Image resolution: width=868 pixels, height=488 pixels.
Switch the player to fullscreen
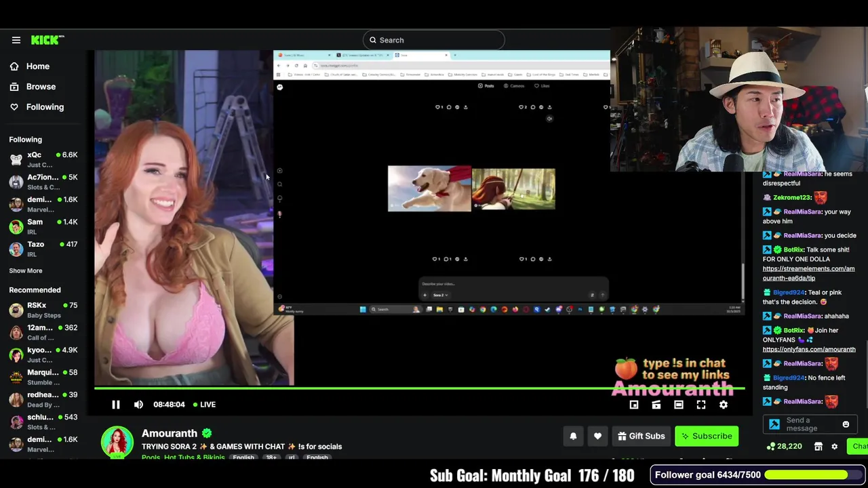(x=701, y=405)
